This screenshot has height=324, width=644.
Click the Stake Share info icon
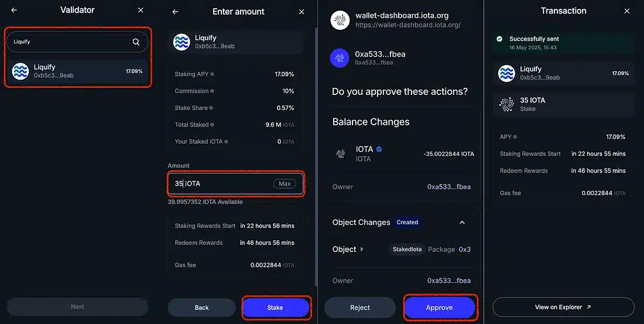click(211, 108)
